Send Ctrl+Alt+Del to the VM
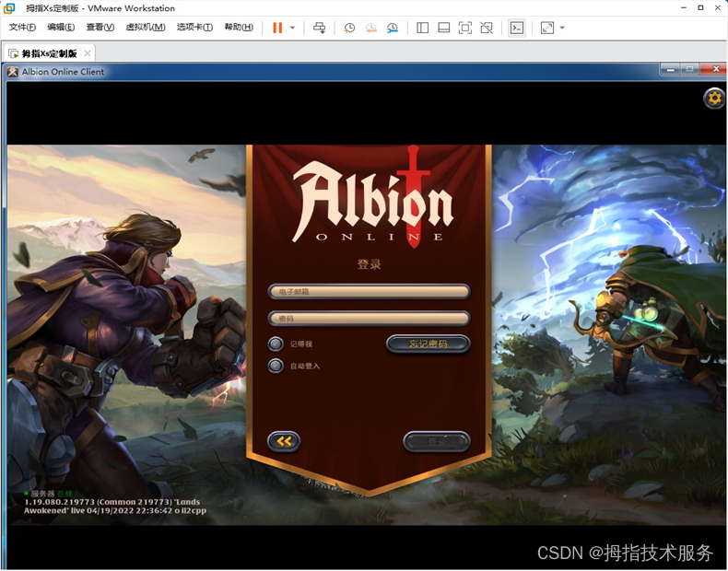 pyautogui.click(x=319, y=28)
